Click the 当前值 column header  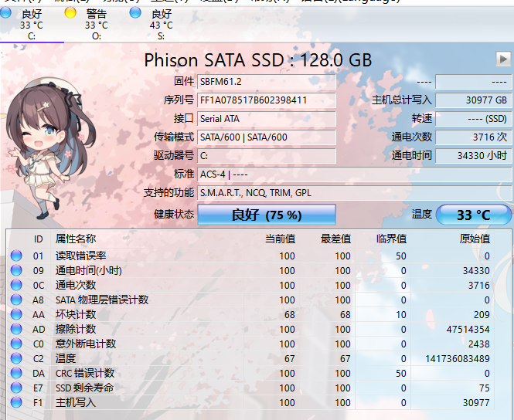tap(281, 239)
